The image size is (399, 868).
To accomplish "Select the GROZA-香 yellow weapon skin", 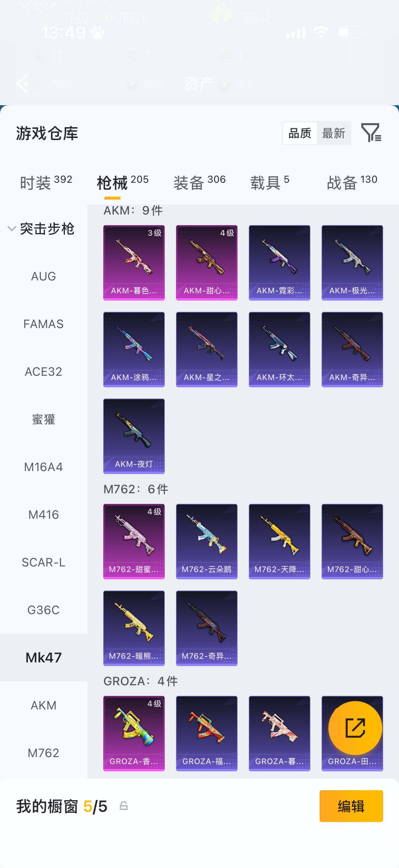I will [134, 733].
